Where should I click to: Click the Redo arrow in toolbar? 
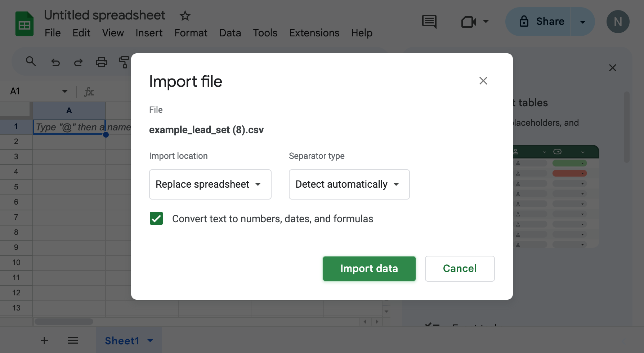click(78, 62)
